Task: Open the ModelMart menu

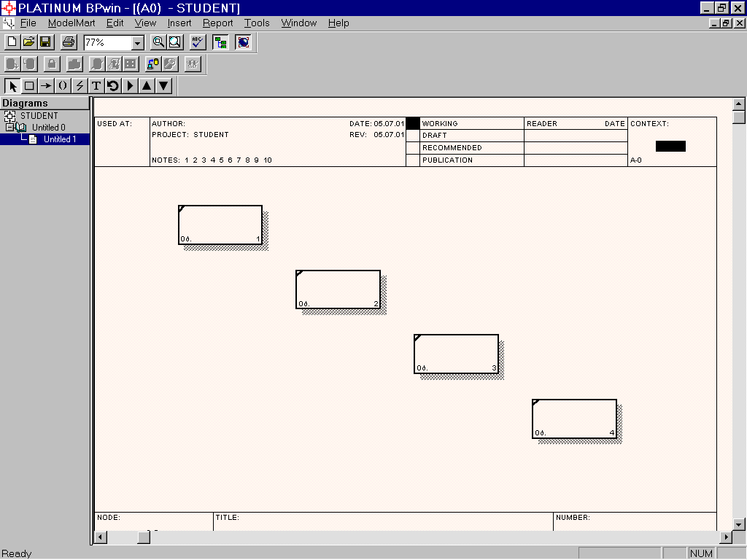Action: click(71, 23)
